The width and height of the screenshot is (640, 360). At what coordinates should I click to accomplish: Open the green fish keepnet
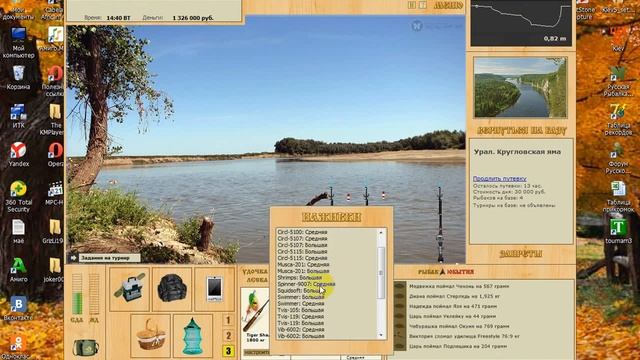point(193,336)
